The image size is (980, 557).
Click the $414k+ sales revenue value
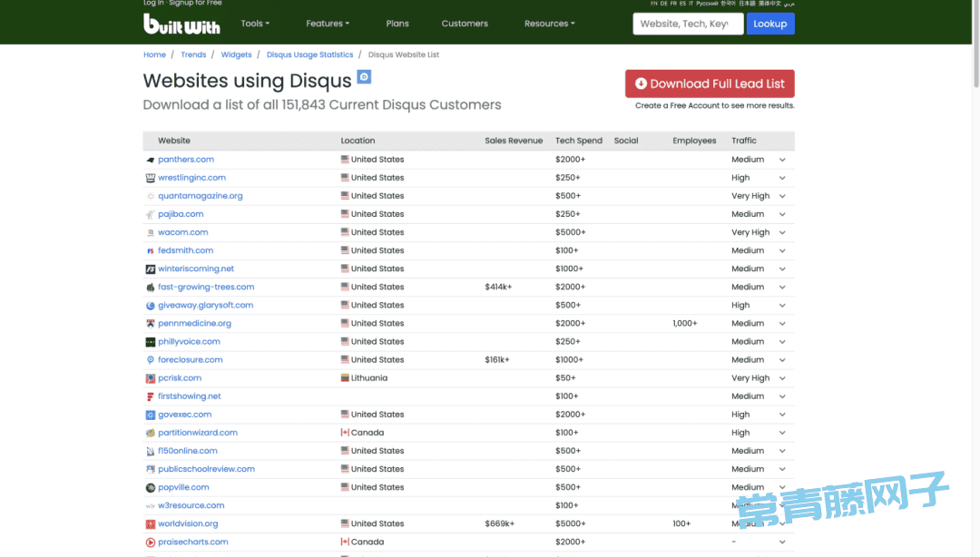click(x=498, y=287)
